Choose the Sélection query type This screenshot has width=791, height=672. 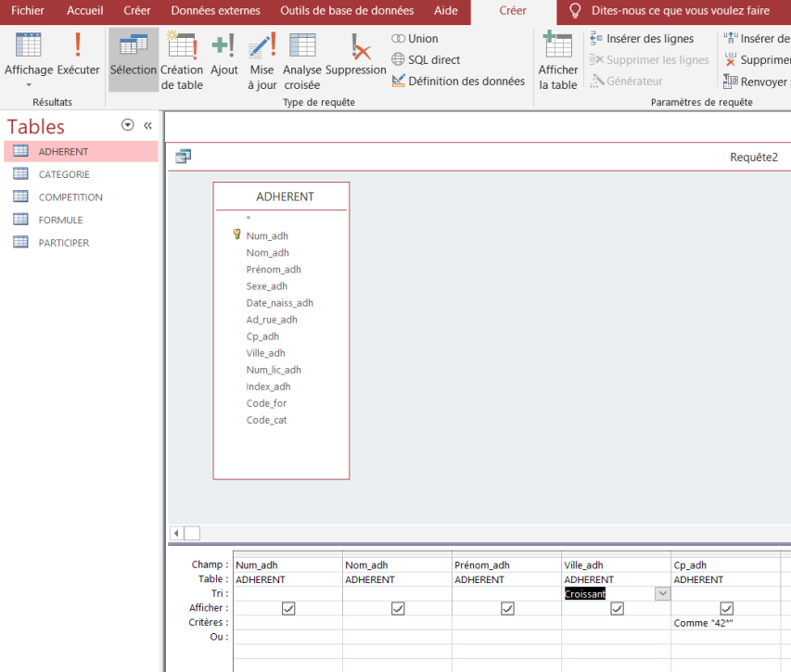pyautogui.click(x=134, y=59)
